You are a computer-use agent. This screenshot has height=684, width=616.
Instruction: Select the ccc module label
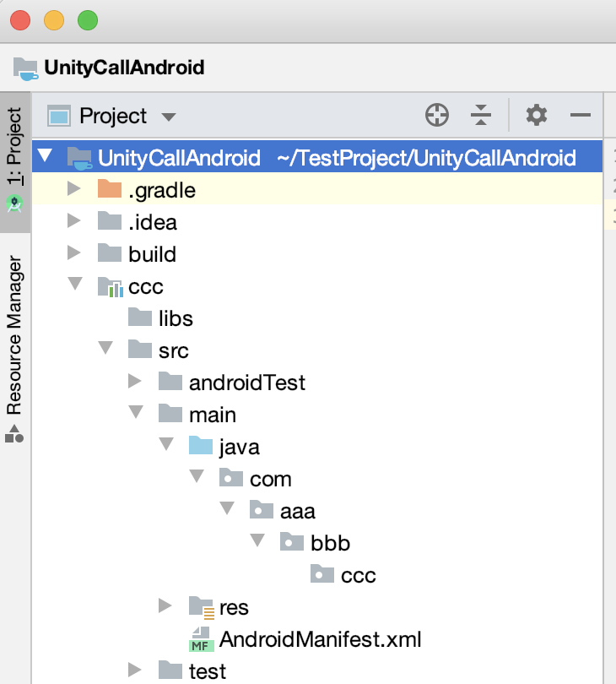[x=146, y=287]
